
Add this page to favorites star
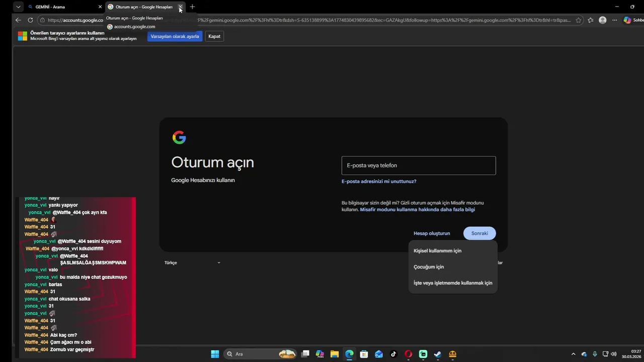[x=579, y=20]
